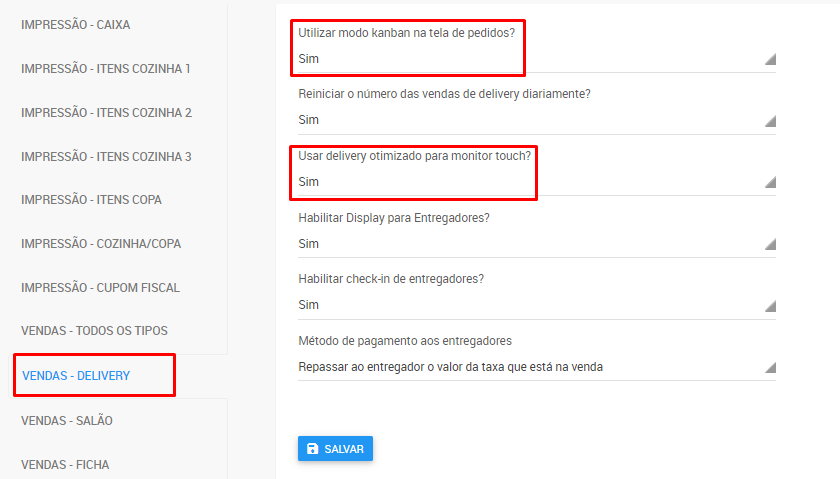Click the kanban mode dropdown arrow

coord(770,59)
